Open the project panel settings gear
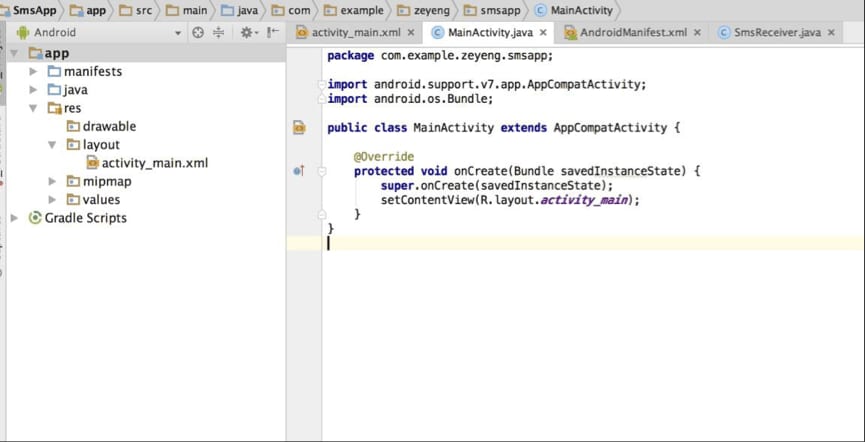Image resolution: width=865 pixels, height=442 pixels. click(249, 33)
